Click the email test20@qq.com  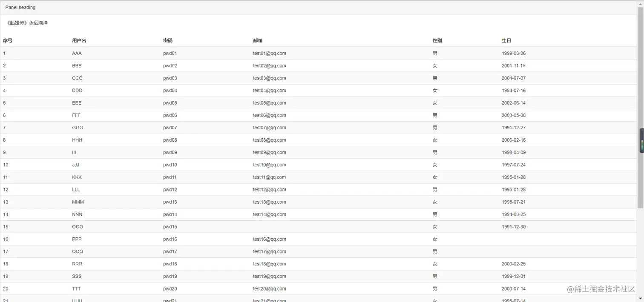tap(269, 289)
